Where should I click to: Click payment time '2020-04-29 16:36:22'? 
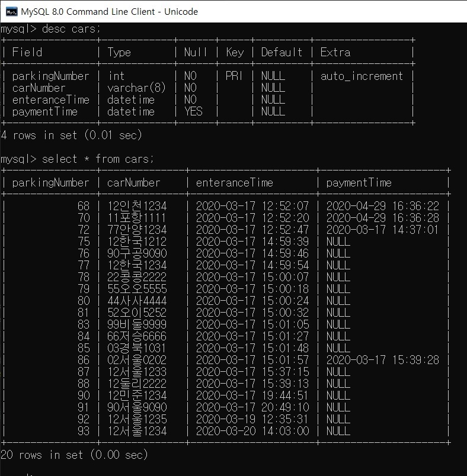pyautogui.click(x=382, y=206)
